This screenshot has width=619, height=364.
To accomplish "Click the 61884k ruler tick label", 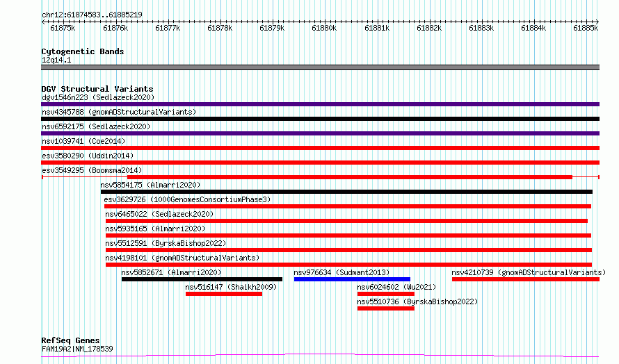I will pyautogui.click(x=533, y=28).
